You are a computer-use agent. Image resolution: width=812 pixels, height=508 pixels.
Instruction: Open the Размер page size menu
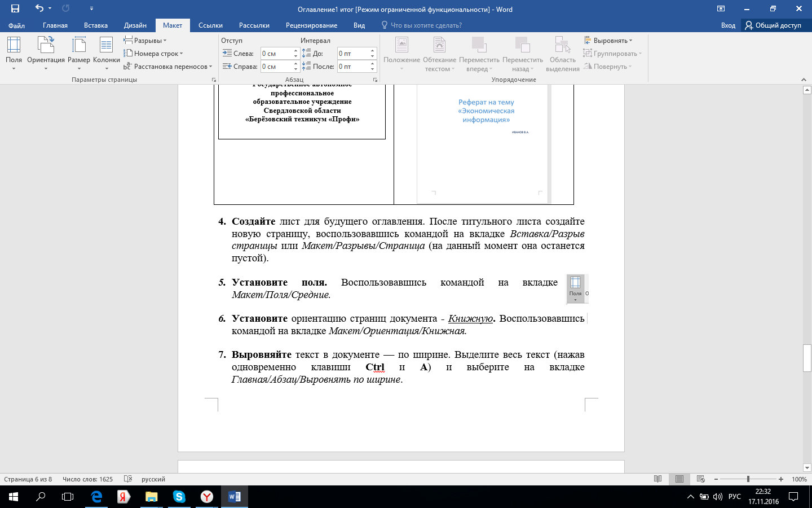(x=79, y=54)
